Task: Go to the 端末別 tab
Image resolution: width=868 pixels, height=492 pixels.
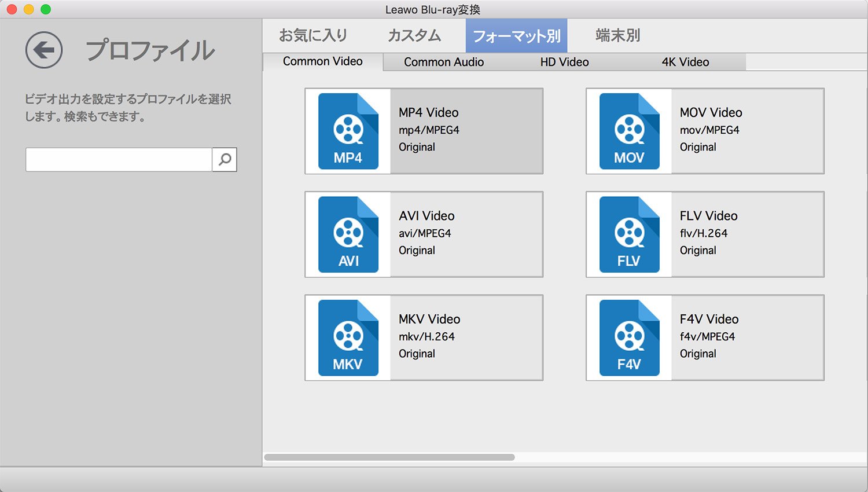Action: click(618, 35)
